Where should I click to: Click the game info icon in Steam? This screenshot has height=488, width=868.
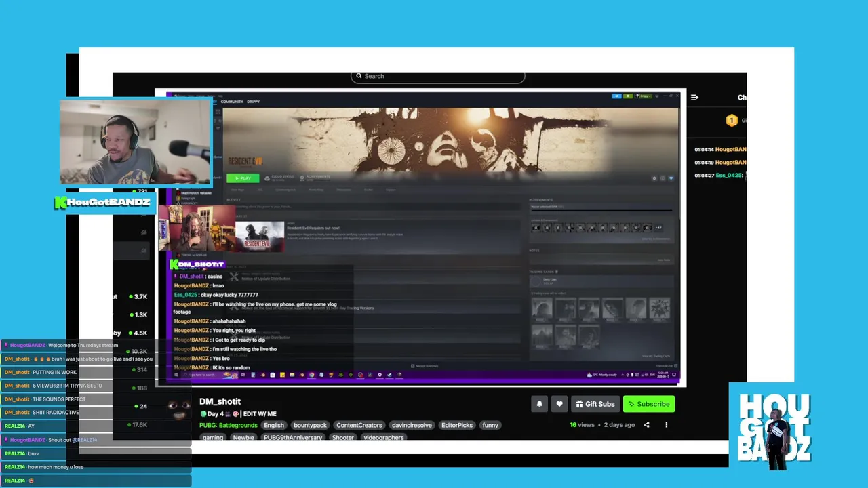[x=663, y=178]
